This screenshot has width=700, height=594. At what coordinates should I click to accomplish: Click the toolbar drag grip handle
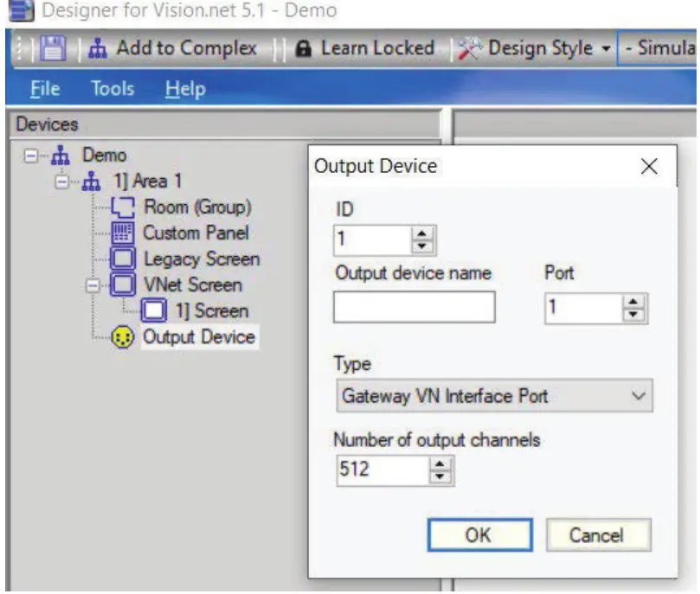19,48
